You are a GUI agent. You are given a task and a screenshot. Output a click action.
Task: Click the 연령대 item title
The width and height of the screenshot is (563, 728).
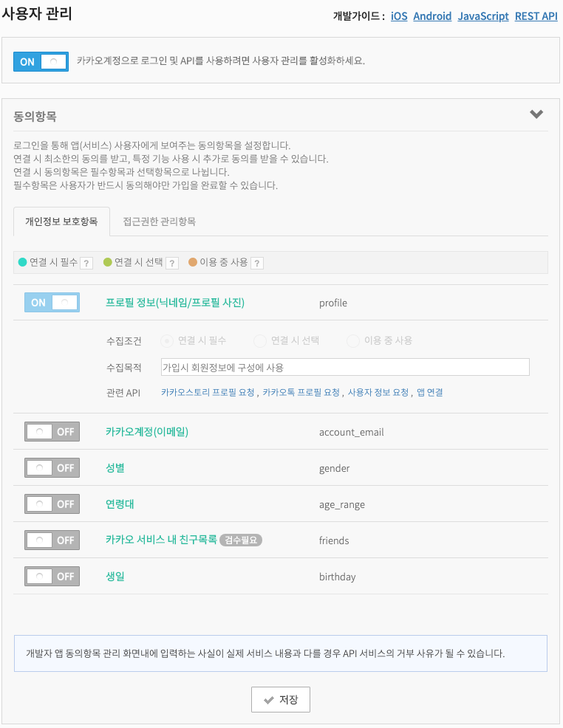pyautogui.click(x=120, y=504)
